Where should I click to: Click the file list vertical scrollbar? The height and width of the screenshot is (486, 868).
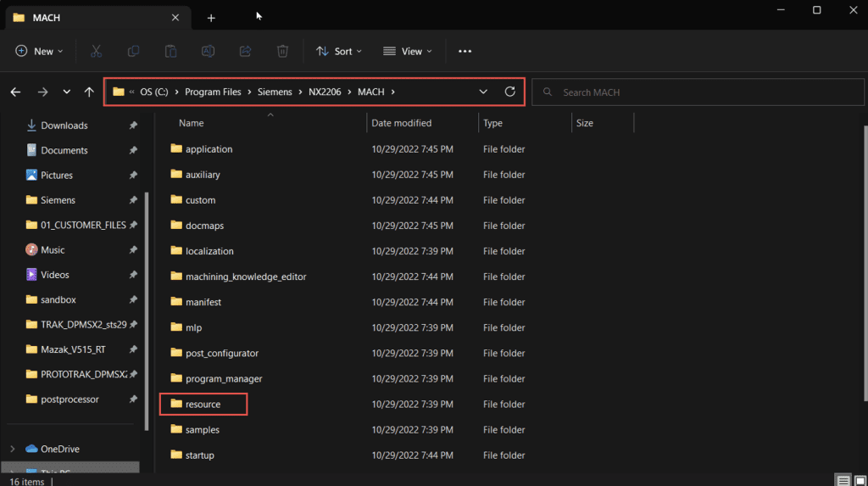coord(865,263)
